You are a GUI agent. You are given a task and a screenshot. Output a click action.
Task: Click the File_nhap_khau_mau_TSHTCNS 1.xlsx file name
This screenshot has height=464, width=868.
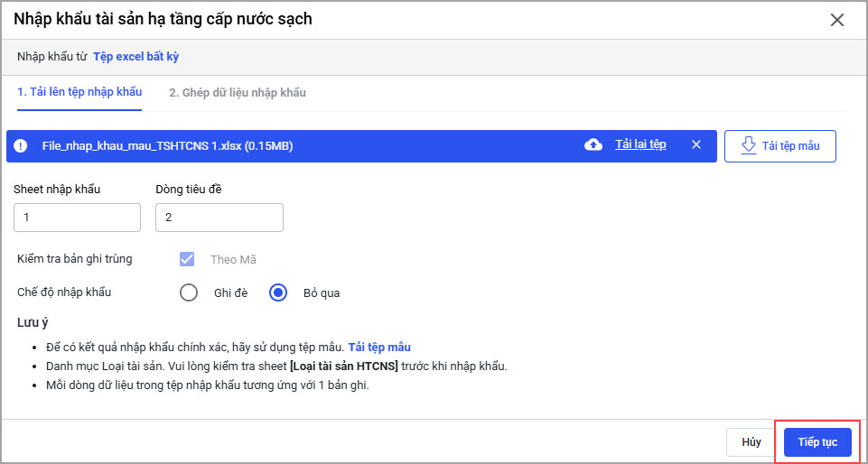(167, 145)
